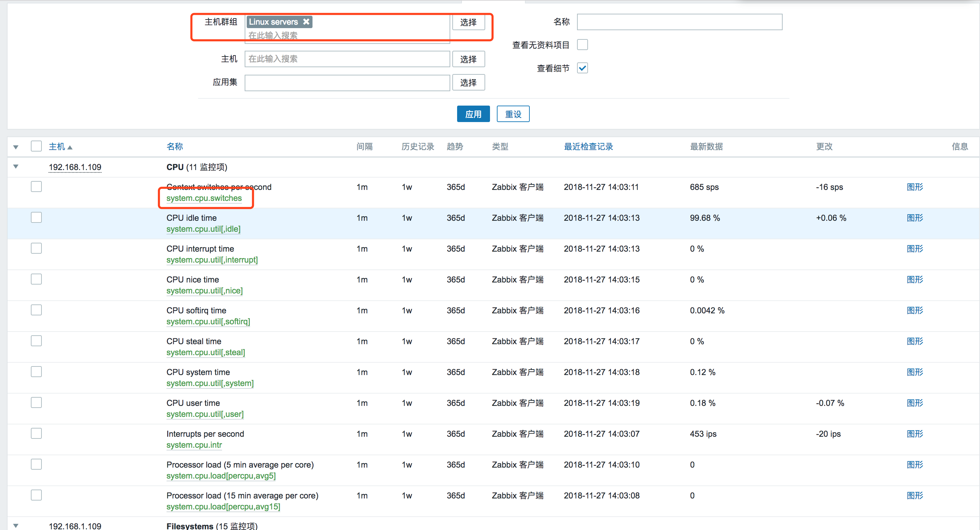
Task: Collapse the CPU group for 192.168.1.109
Action: tap(16, 166)
